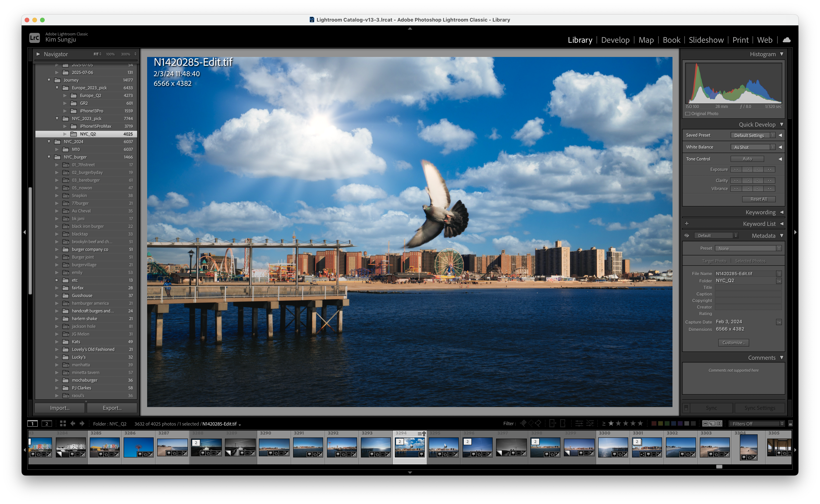
Task: Open the Slideshow module
Action: (x=706, y=40)
